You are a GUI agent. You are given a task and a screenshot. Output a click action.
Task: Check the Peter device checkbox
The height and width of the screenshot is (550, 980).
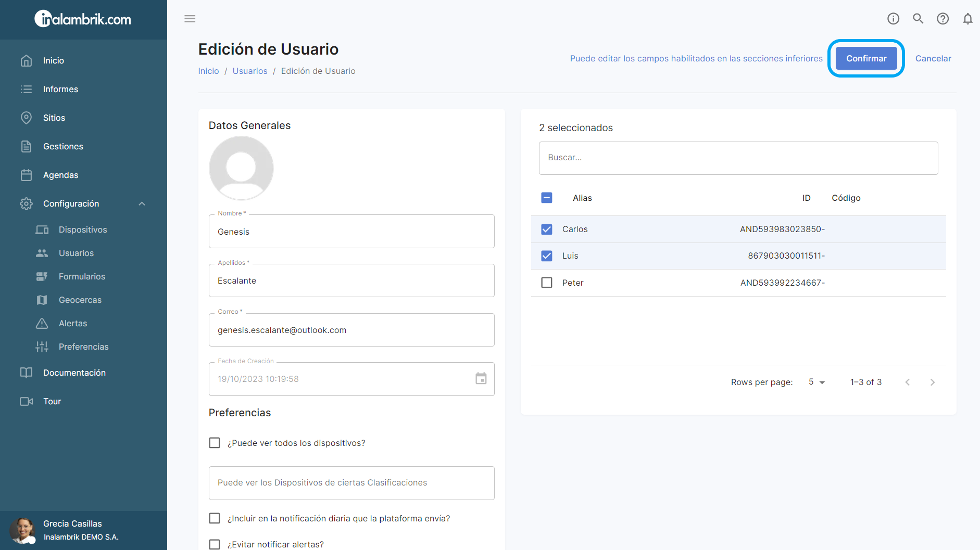(547, 283)
